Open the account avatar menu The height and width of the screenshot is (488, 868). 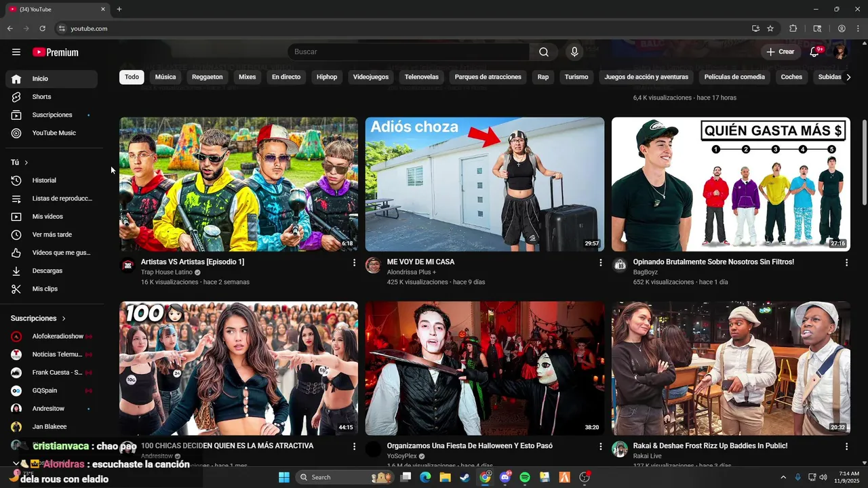pos(840,52)
